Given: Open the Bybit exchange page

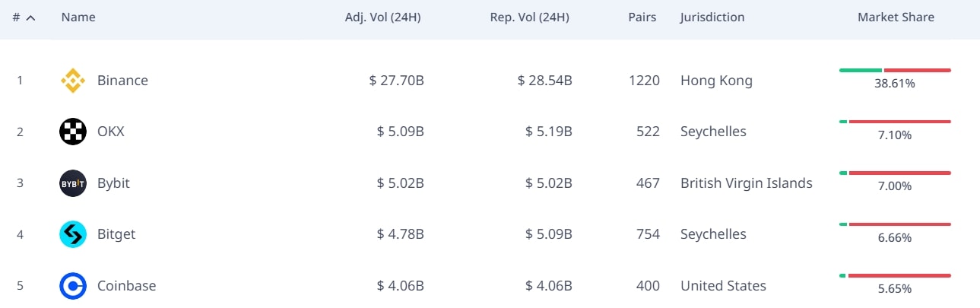Looking at the screenshot, I should point(113,183).
